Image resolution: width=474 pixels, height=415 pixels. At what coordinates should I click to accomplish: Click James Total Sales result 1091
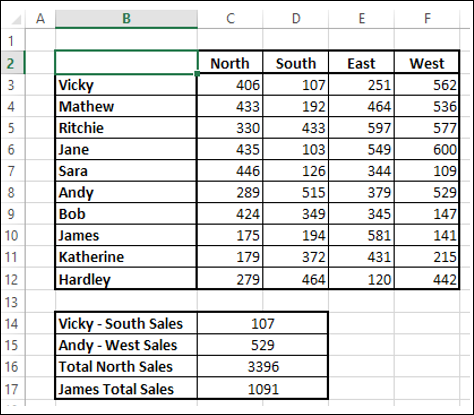click(263, 389)
